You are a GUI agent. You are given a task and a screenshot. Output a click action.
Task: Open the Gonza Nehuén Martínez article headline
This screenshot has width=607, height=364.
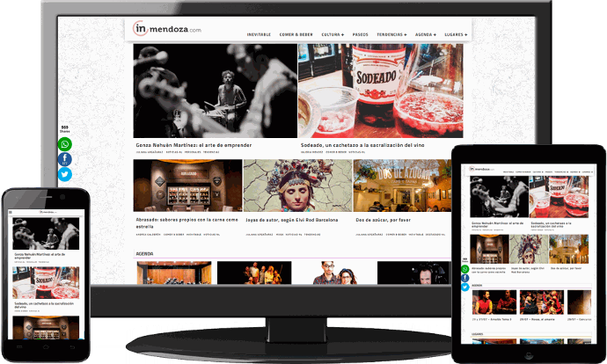194,144
